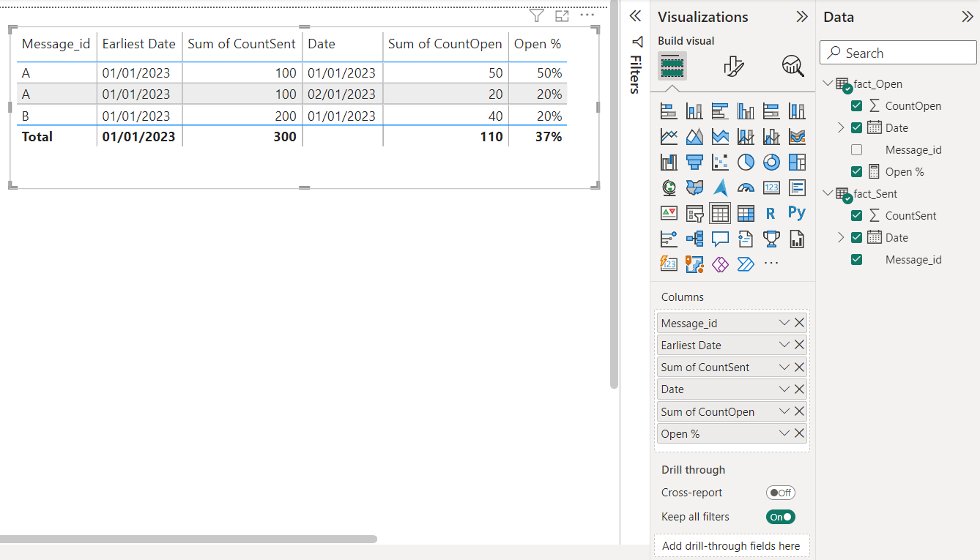
Task: Remove Open % from Columns
Action: (x=799, y=433)
